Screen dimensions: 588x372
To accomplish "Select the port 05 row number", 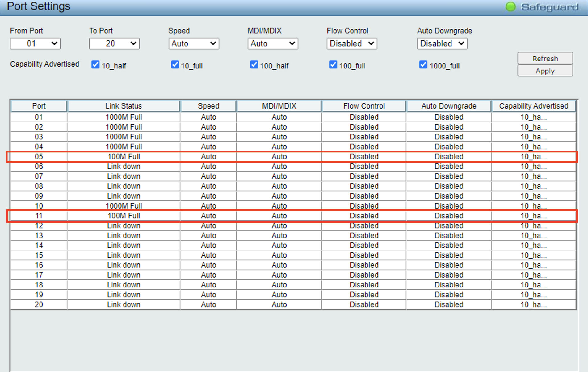I will pos(39,157).
